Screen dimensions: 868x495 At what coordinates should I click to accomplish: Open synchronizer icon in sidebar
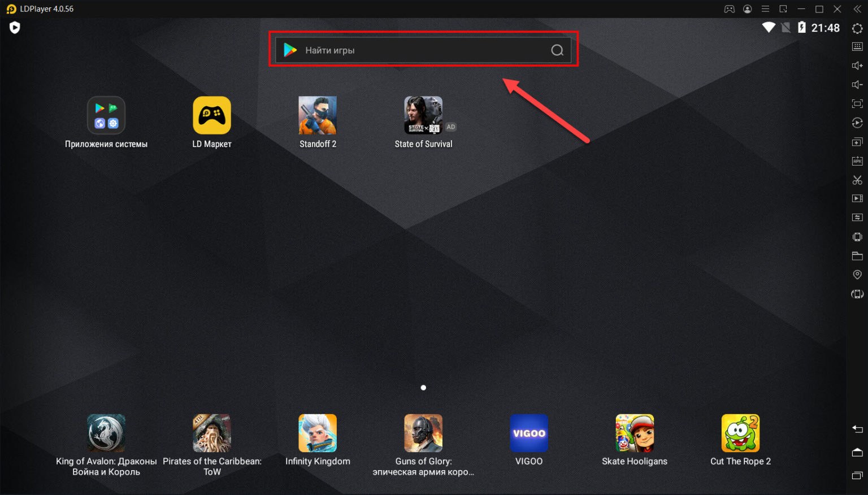857,218
